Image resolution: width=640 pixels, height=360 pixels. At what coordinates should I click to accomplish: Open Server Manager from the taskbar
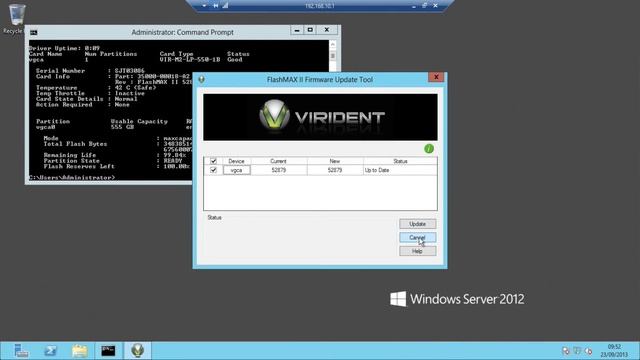[21, 350]
